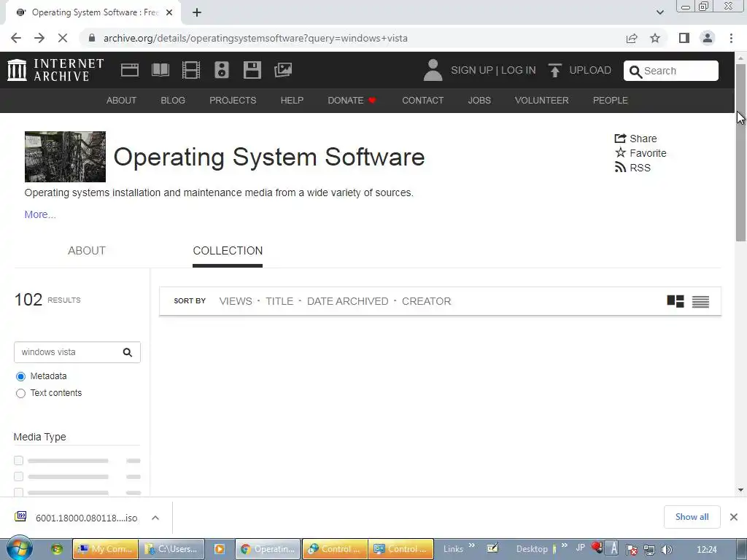Open the Chrome three-dot menu

(x=731, y=38)
